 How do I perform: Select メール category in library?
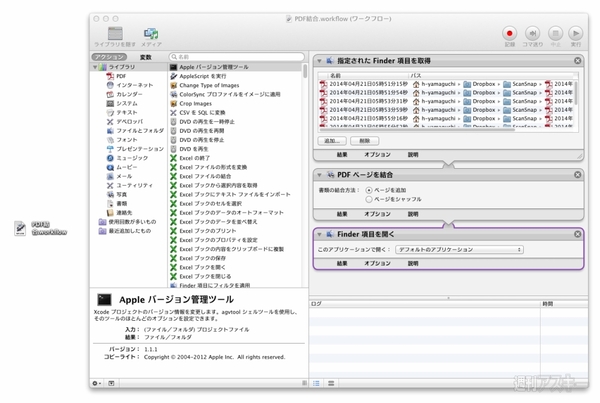119,176
